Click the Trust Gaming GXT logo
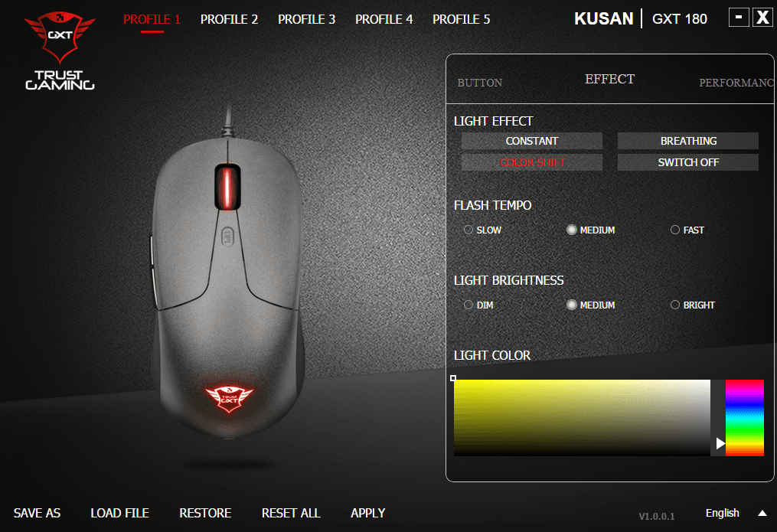The width and height of the screenshot is (777, 532). tap(60, 51)
